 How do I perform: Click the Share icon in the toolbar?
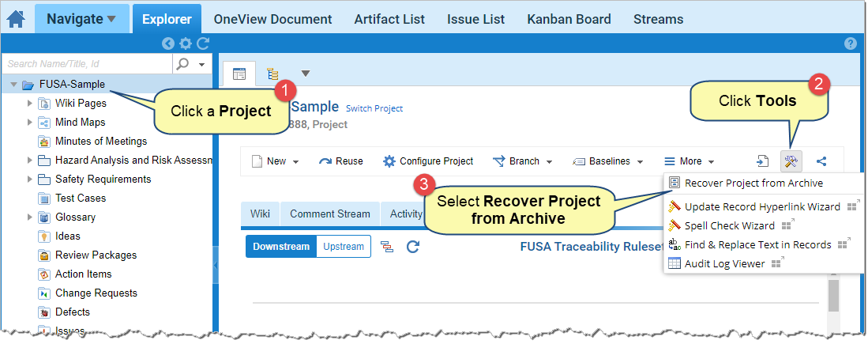[x=821, y=161]
